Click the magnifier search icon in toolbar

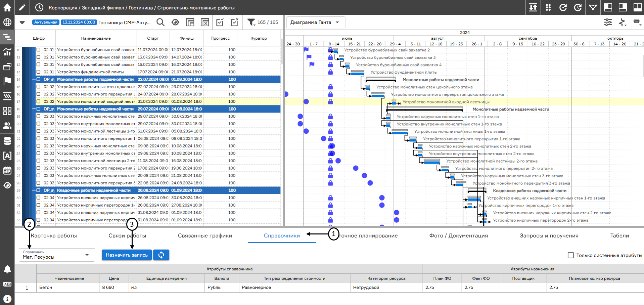pos(160,22)
